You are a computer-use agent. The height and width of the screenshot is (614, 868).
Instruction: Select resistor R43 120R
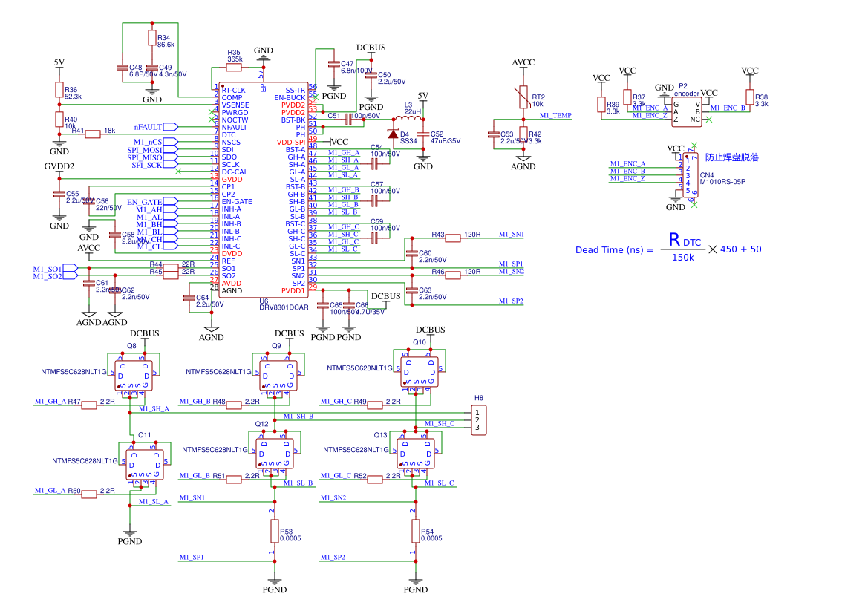pos(453,238)
